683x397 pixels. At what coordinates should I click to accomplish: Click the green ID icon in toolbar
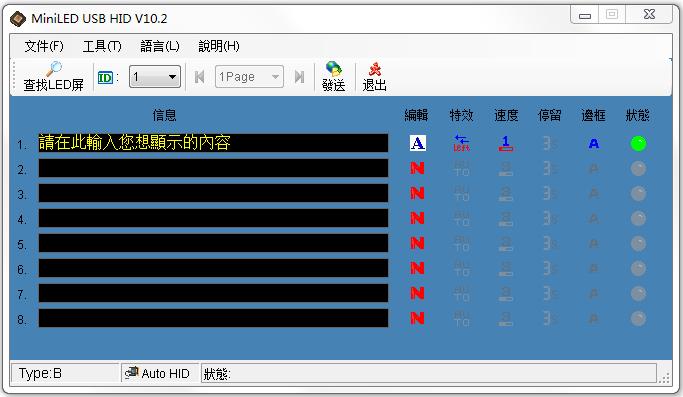pyautogui.click(x=105, y=78)
